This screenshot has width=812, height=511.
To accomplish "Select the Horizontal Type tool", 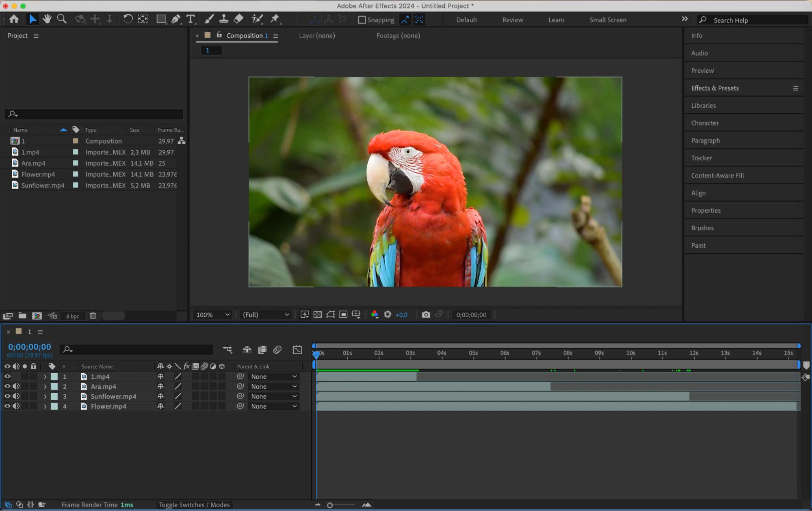I will tap(190, 19).
